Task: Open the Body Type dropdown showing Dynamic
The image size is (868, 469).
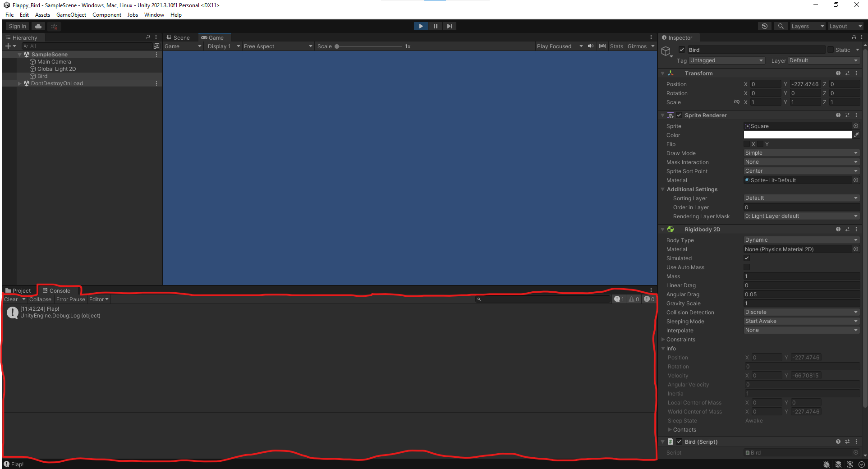Action: coord(801,240)
